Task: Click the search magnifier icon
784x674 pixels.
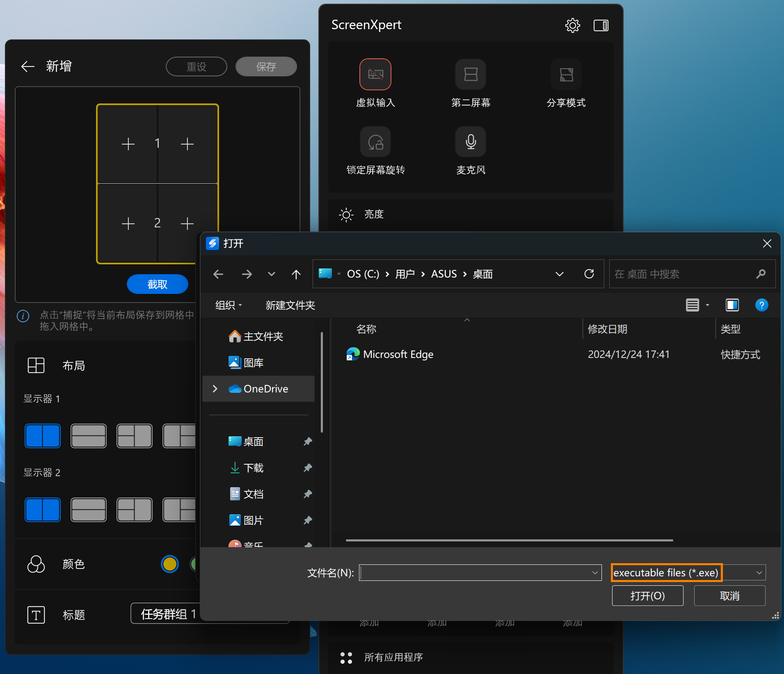Action: pyautogui.click(x=761, y=274)
